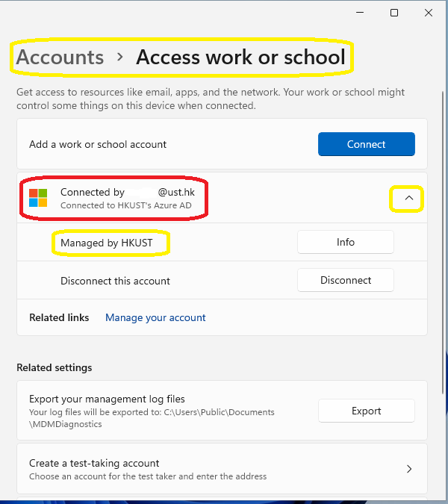This screenshot has height=504, width=448.
Task: Collapse the connected ust.hk account entry
Action: coord(408,198)
